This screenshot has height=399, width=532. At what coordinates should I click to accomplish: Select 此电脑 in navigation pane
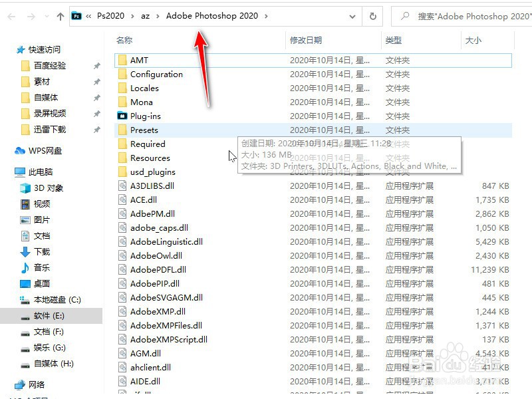(41, 172)
